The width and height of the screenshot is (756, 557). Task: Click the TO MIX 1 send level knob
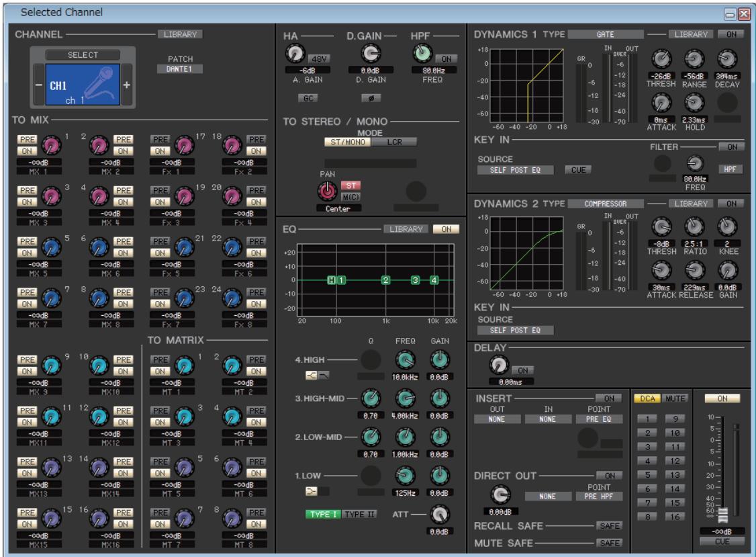click(51, 144)
